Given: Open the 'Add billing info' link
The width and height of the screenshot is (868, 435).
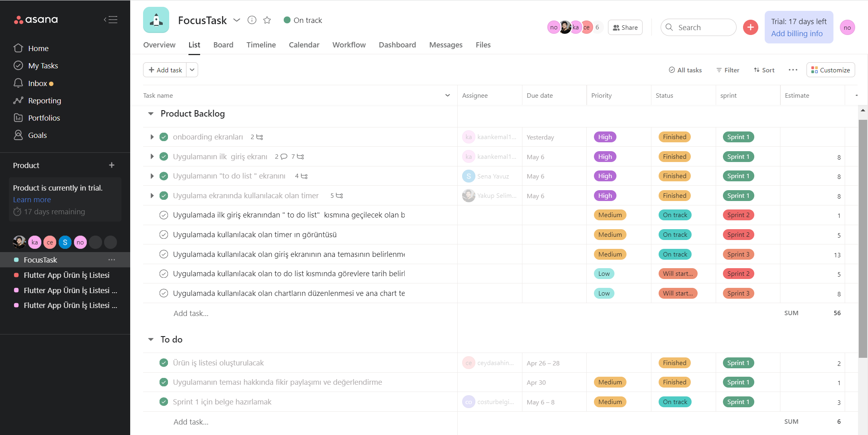Looking at the screenshot, I should click(798, 34).
